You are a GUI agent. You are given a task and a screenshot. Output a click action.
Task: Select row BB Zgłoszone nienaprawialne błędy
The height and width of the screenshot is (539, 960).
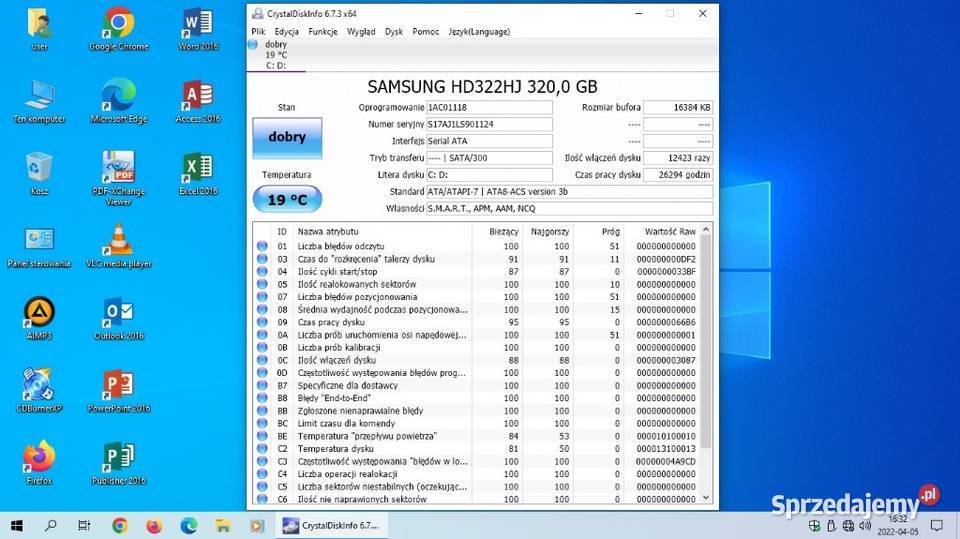coord(476,411)
